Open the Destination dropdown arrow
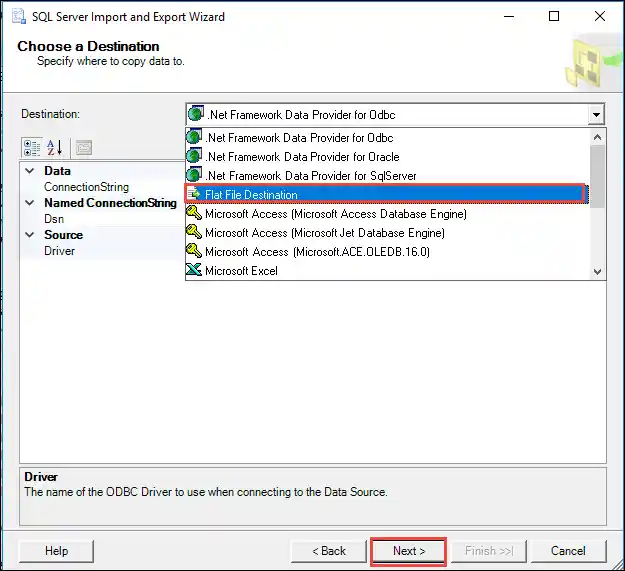 [596, 115]
